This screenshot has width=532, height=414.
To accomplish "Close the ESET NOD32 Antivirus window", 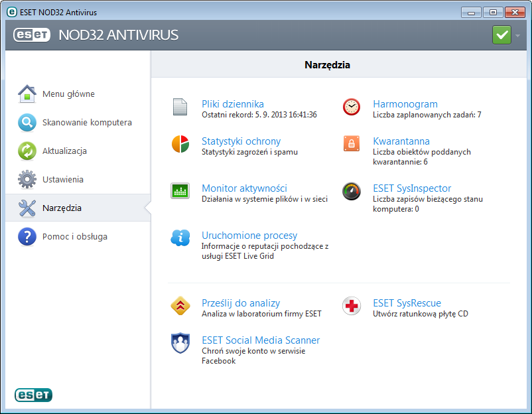I will pos(515,13).
